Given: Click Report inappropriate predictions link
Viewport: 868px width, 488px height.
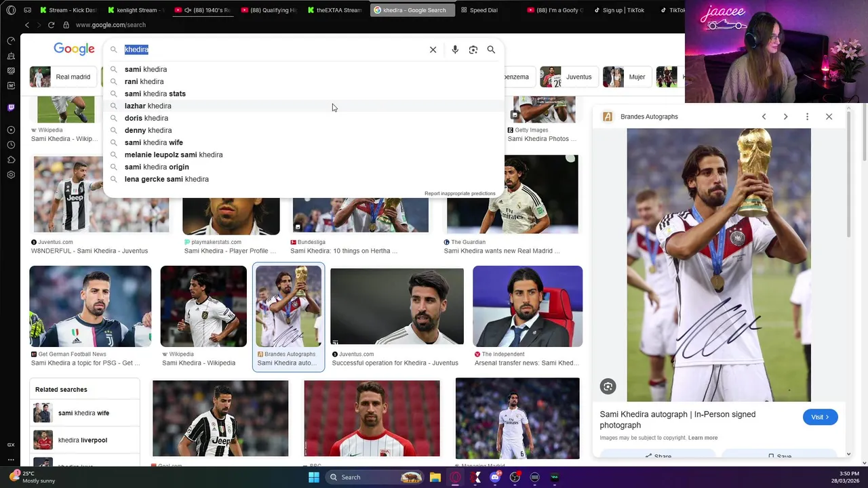Looking at the screenshot, I should (460, 194).
